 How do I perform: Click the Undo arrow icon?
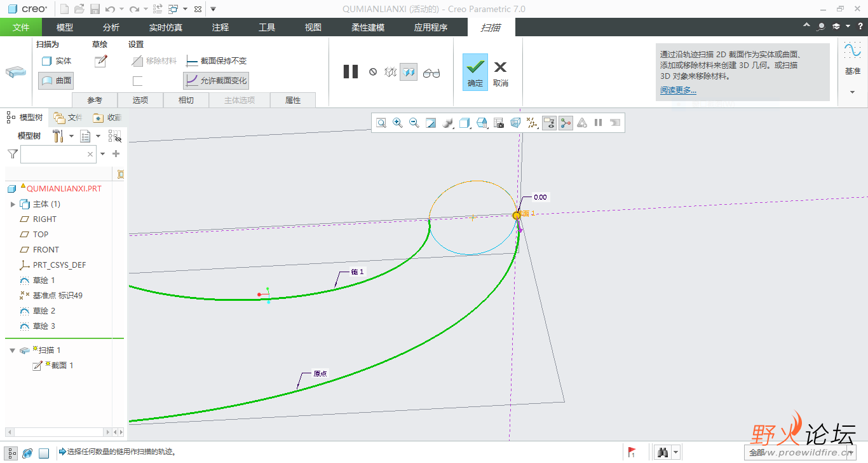(x=110, y=9)
